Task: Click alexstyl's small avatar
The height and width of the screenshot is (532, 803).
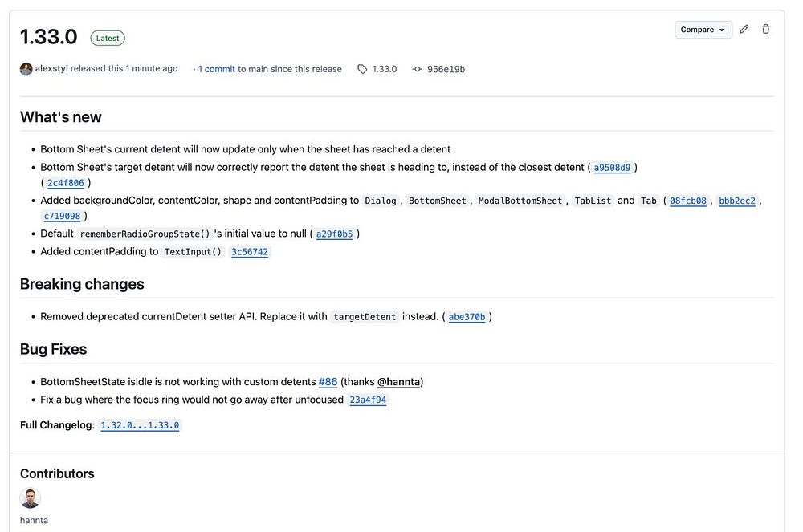Action: (26, 69)
